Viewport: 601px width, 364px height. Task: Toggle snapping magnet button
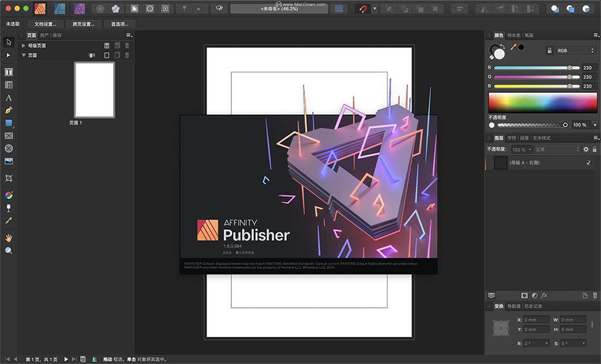point(363,8)
